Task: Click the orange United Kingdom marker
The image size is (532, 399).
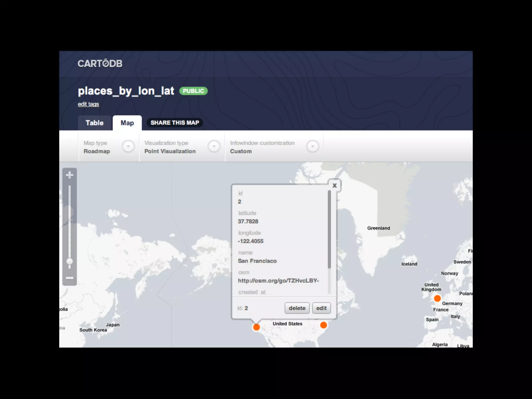Action: click(x=437, y=298)
